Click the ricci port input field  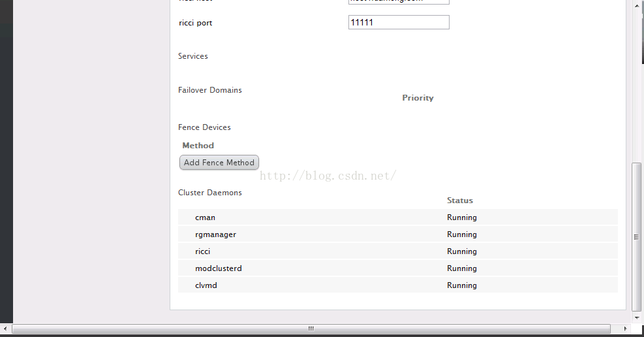point(399,22)
